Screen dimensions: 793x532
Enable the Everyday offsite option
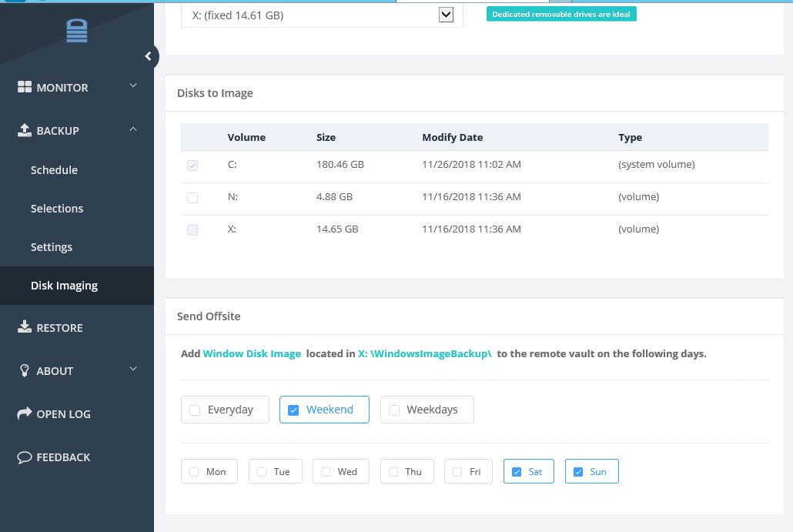pos(225,410)
